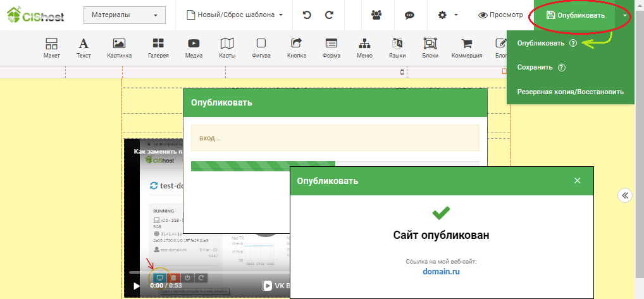This screenshot has width=644, height=299.
Task: Add a Медиа video element
Action: pyautogui.click(x=194, y=48)
